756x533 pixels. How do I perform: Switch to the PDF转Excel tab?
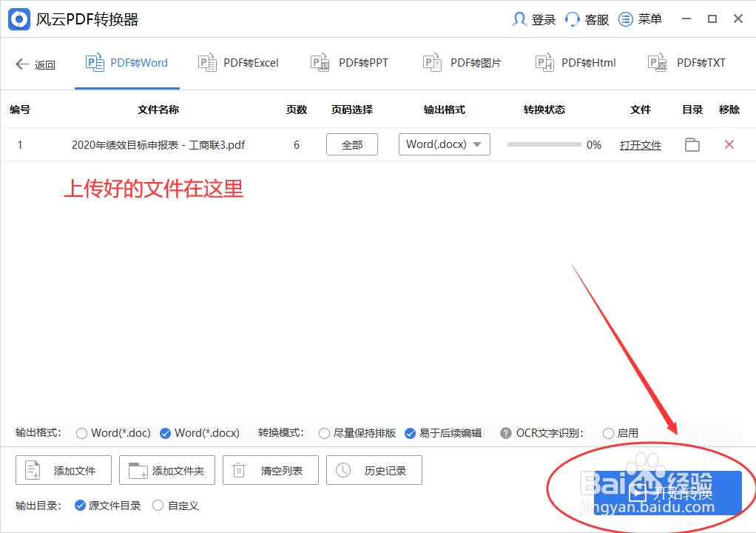pos(238,62)
